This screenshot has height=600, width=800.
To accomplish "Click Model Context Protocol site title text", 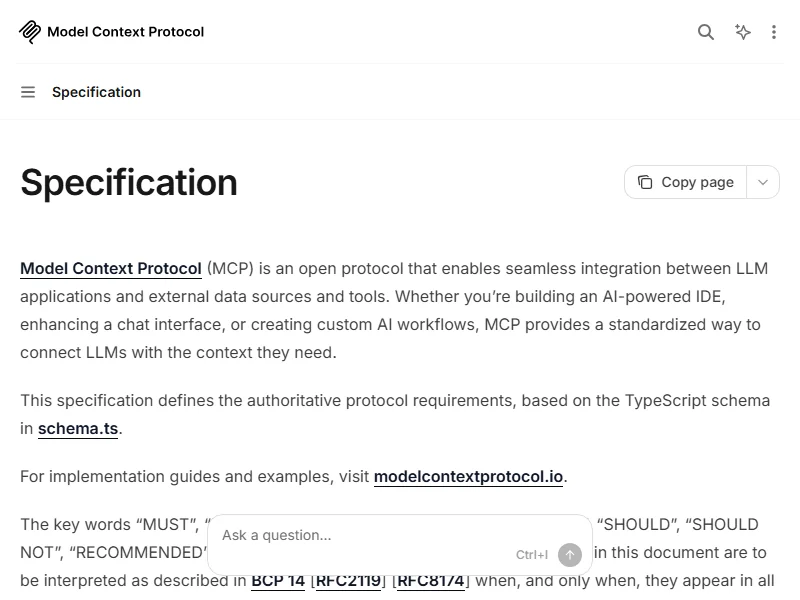I will coord(126,32).
